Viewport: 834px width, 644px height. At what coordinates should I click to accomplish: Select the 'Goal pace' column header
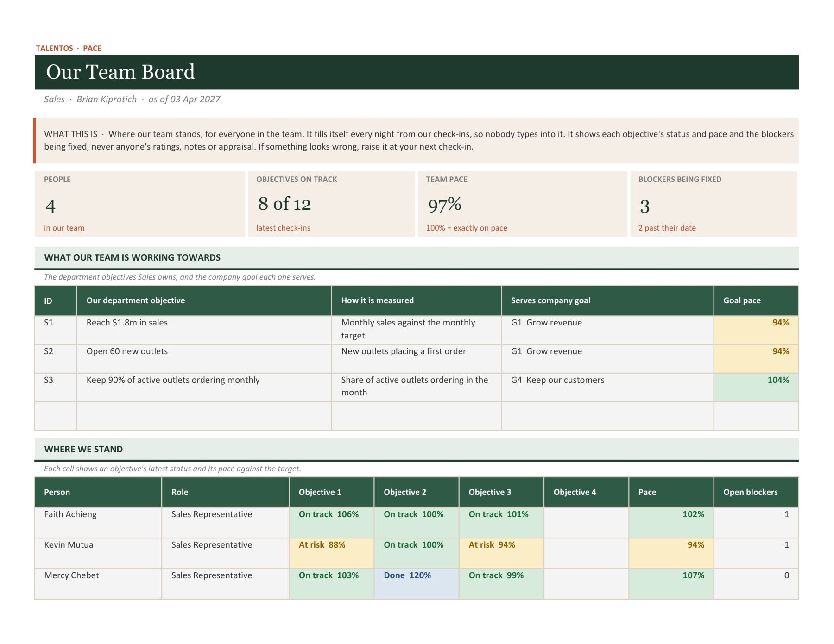756,300
